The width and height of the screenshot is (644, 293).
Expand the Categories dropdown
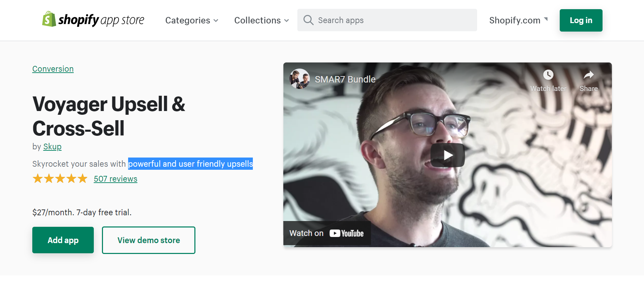[192, 20]
